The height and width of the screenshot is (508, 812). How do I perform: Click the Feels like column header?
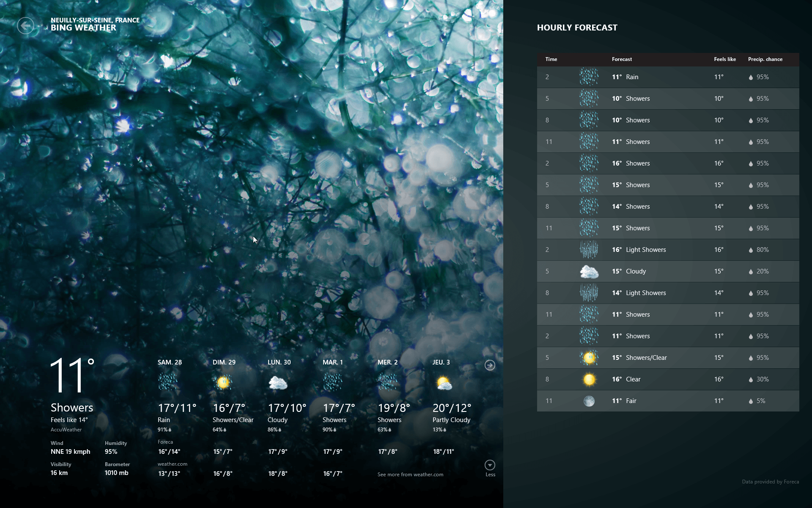(725, 59)
